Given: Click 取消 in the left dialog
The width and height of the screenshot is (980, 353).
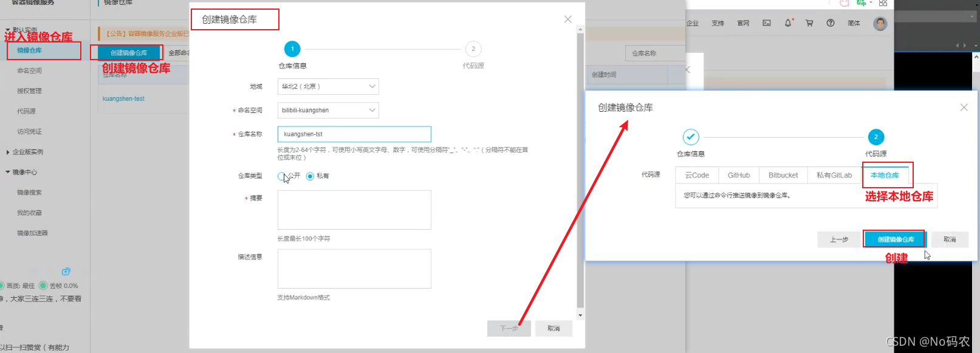Looking at the screenshot, I should click(553, 328).
